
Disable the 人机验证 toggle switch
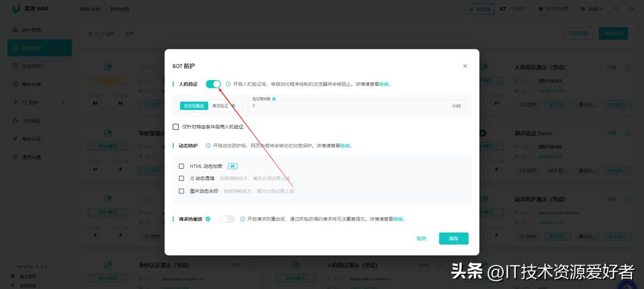(213, 84)
